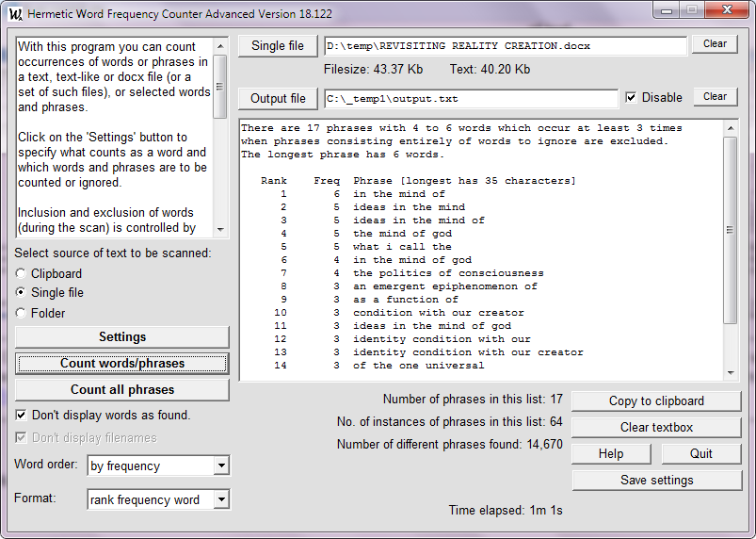Minimize the Hermetic Word Frequency Counter window
Viewport: 756px width, 539px height.
point(667,10)
